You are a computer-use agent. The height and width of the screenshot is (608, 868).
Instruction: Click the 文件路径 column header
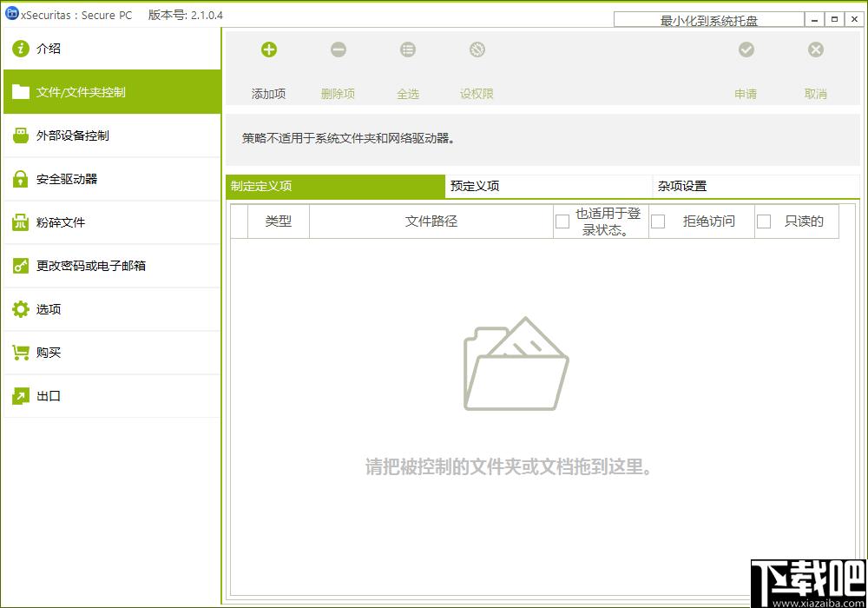(431, 221)
